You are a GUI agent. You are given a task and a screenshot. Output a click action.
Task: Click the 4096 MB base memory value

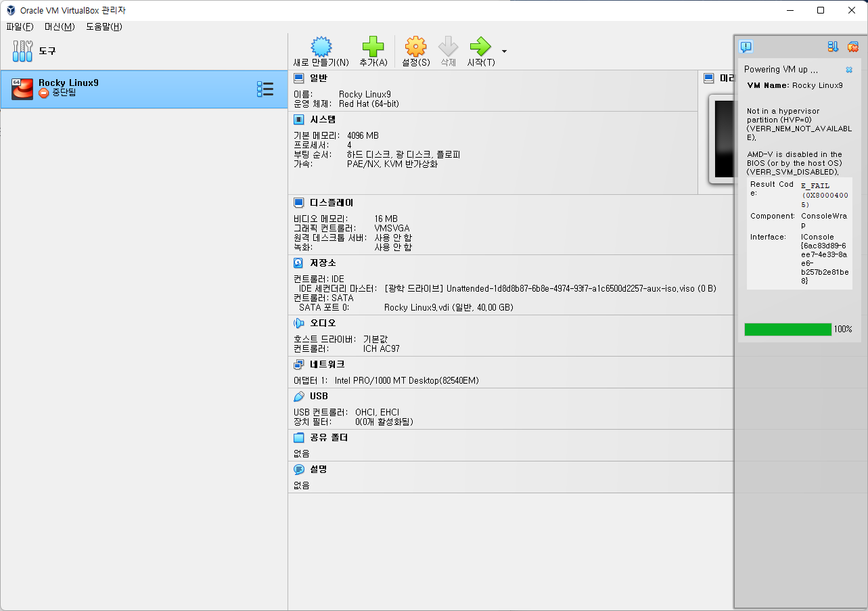pos(363,135)
